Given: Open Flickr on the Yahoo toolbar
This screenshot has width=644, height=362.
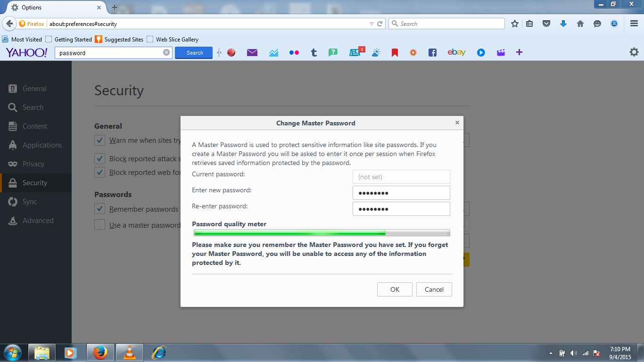Looking at the screenshot, I should point(294,52).
